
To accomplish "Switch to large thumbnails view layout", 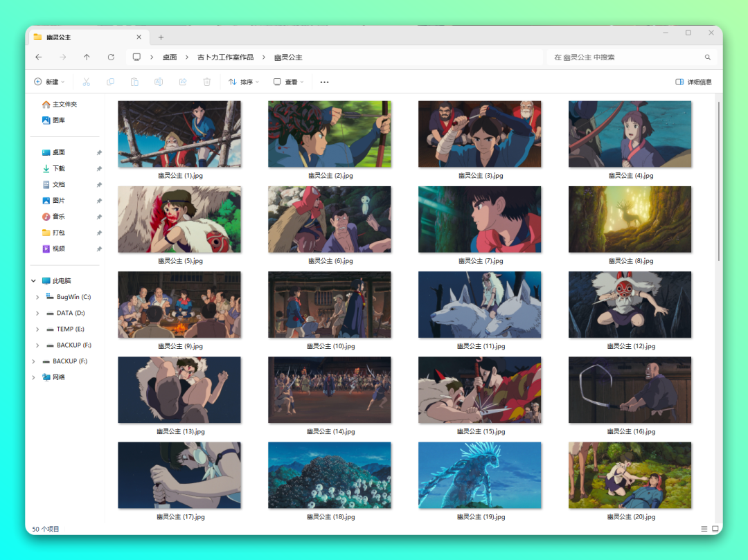I will [x=715, y=529].
